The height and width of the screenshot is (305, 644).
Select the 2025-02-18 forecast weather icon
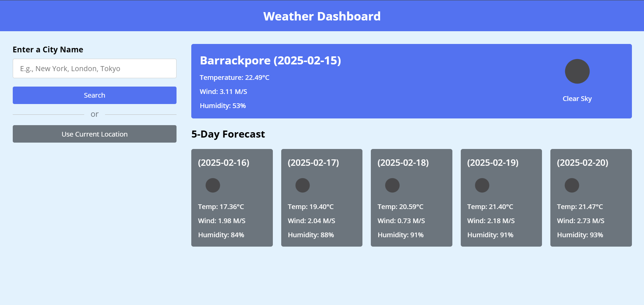[x=392, y=185]
